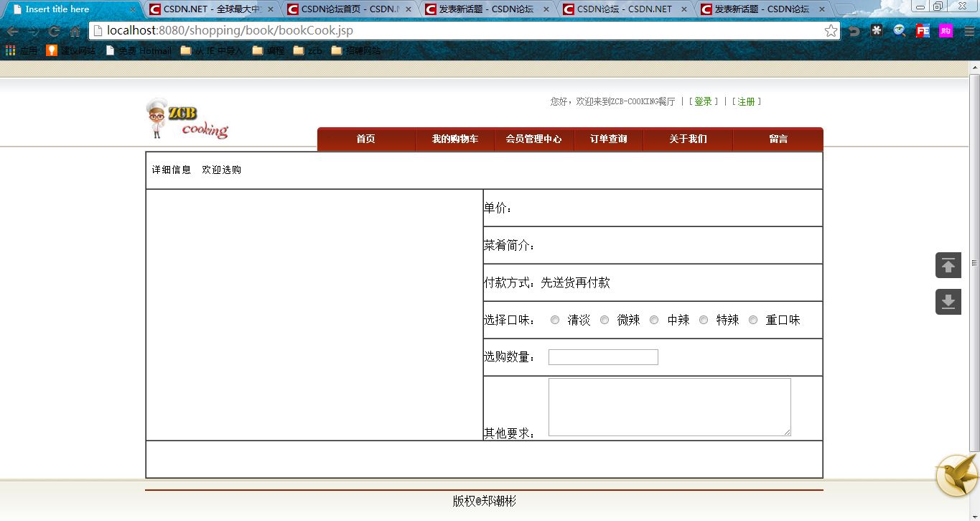This screenshot has width=980, height=521.
Task: Click the 注册 register link
Action: click(x=746, y=102)
